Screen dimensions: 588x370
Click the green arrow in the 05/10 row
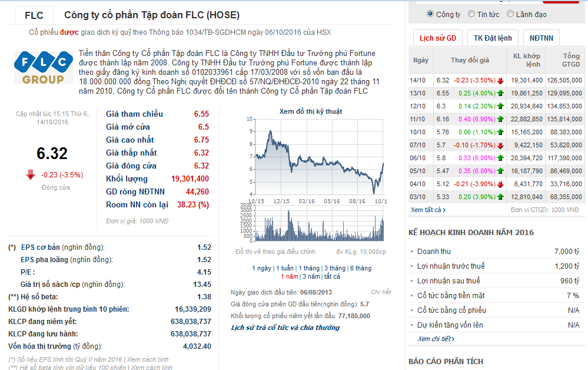[500, 171]
